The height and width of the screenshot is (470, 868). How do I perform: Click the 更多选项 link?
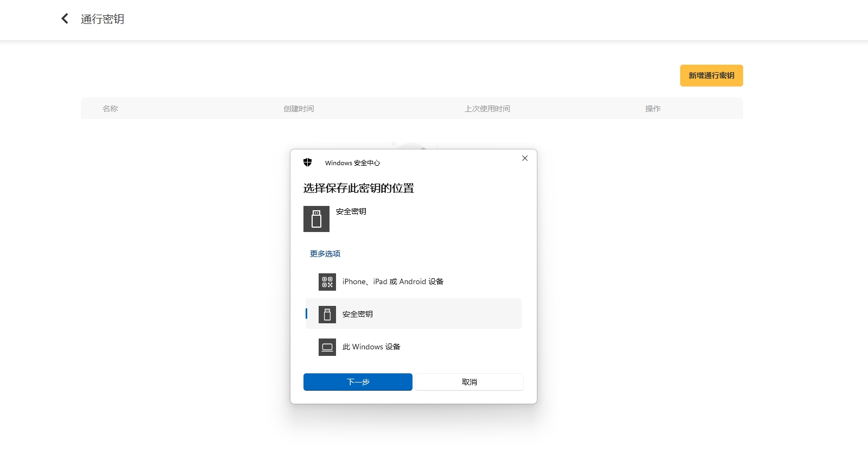pos(325,254)
